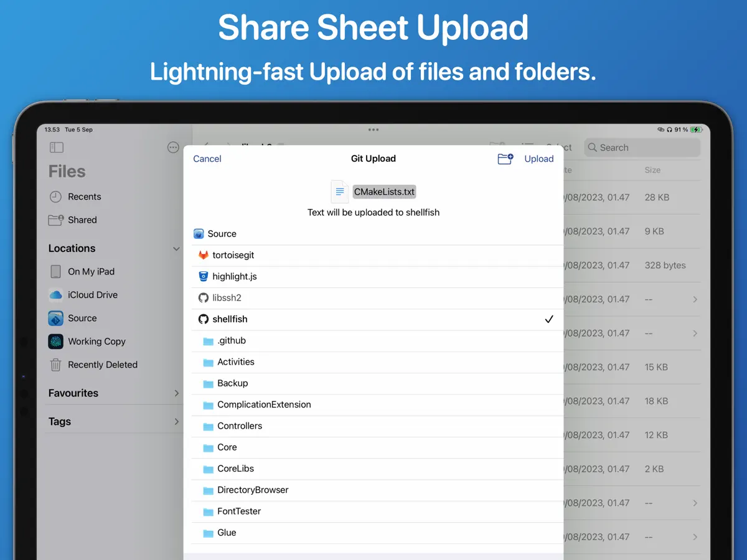The width and height of the screenshot is (747, 560).
Task: Toggle the Files sidebar panel icon
Action: pyautogui.click(x=57, y=147)
